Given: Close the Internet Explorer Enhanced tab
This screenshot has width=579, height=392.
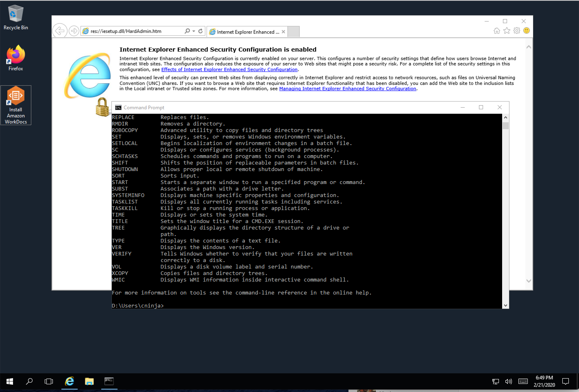Looking at the screenshot, I should tap(283, 32).
